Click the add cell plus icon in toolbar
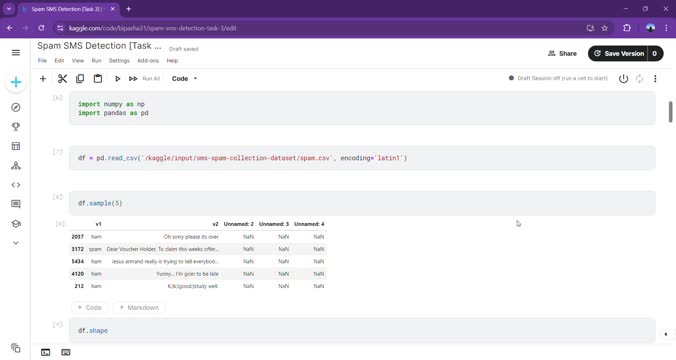Viewport: 676px width, 360px height. tap(43, 78)
